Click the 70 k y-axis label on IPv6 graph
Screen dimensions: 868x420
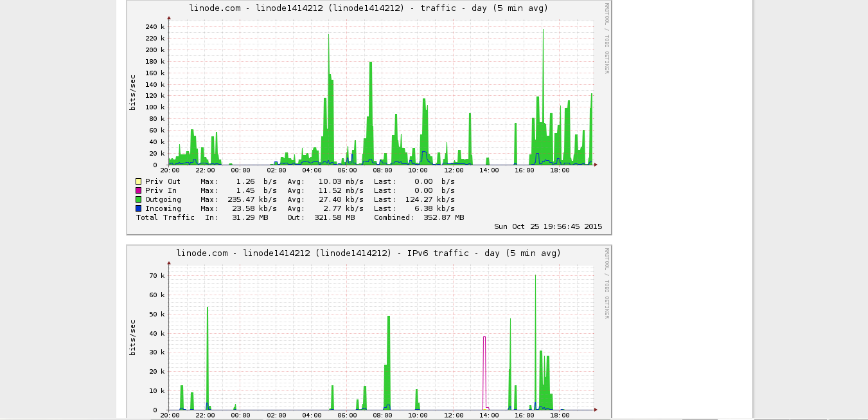(157, 275)
